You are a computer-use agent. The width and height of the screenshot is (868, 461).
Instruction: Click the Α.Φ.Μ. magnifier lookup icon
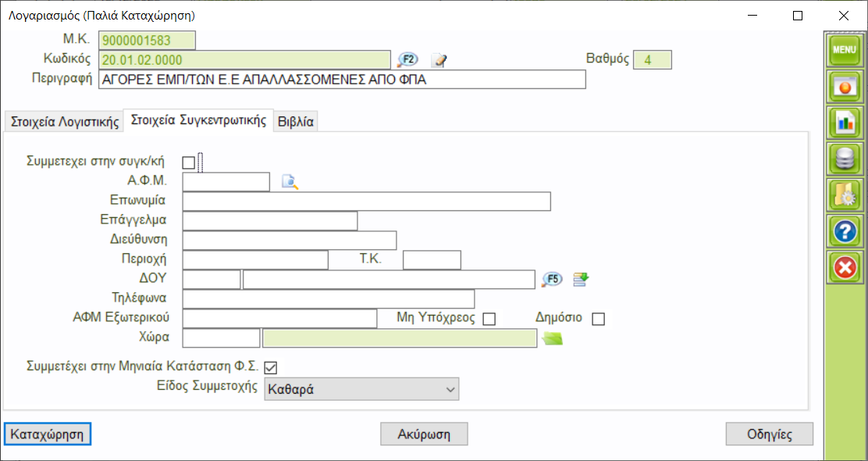[x=290, y=182]
